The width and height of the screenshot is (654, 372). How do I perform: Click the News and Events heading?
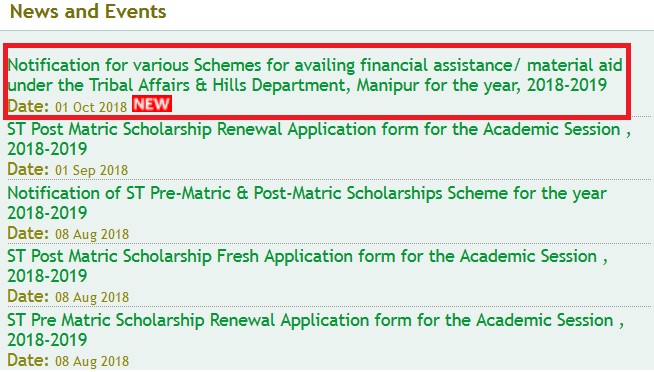point(88,11)
